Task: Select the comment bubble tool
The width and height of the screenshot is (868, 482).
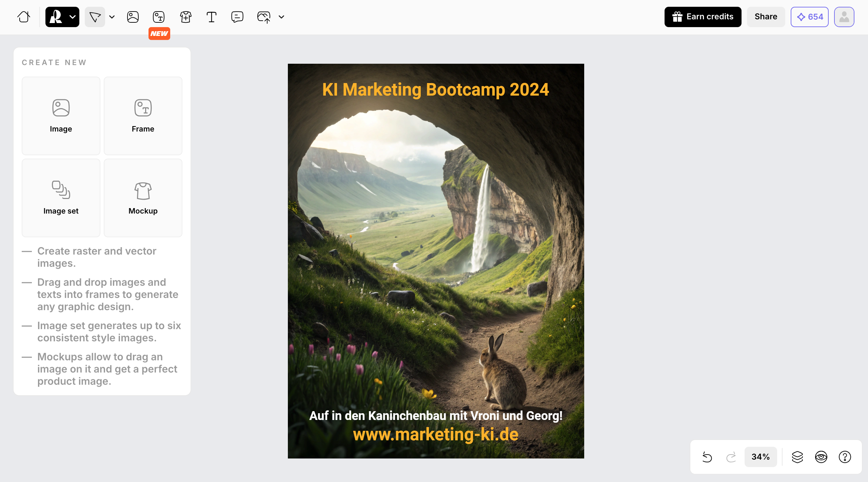Action: (237, 17)
